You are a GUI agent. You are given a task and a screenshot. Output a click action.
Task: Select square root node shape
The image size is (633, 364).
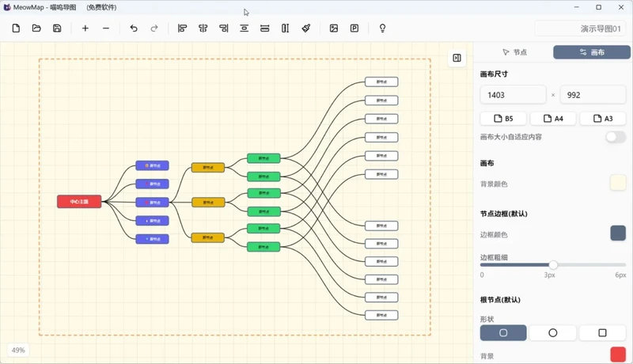point(602,333)
